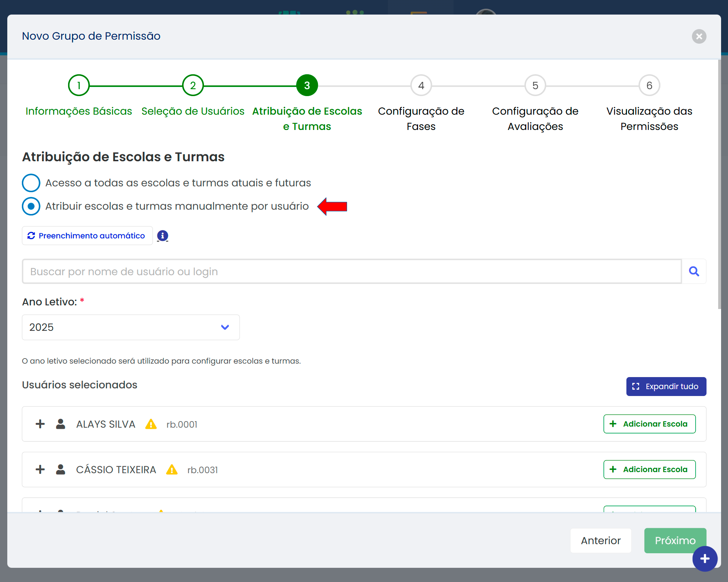Close the Novo Grupo de Permissão dialog

(x=699, y=36)
